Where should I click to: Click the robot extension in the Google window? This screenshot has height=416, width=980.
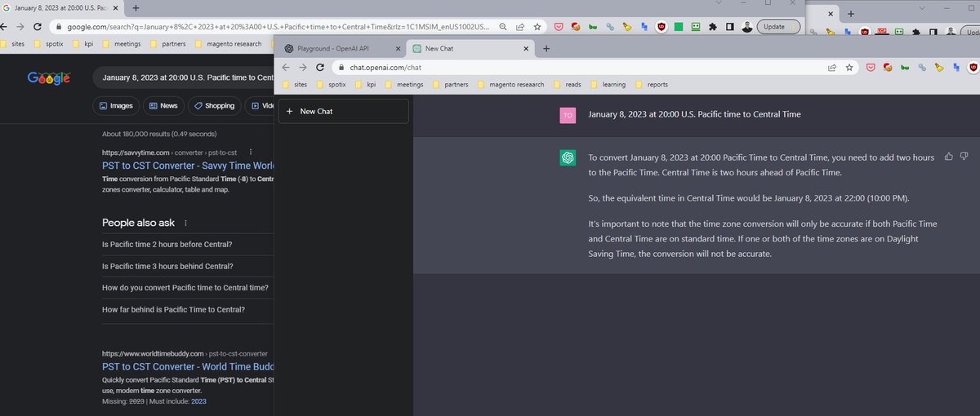click(x=696, y=27)
